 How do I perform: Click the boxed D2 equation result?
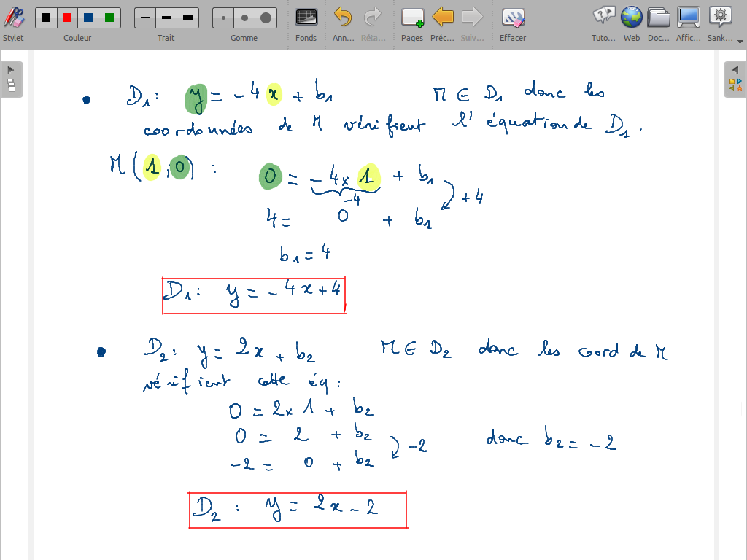298,510
